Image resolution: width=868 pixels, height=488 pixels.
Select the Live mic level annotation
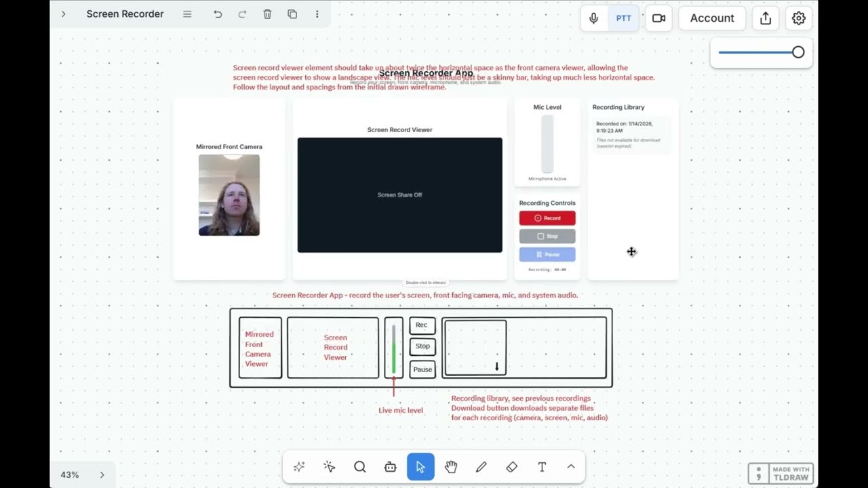point(401,411)
